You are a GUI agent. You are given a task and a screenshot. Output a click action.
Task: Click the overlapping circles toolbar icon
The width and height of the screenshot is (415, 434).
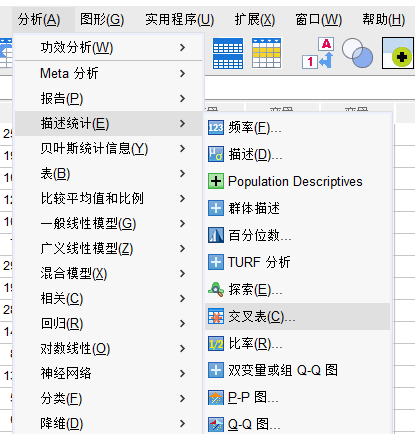(x=357, y=53)
